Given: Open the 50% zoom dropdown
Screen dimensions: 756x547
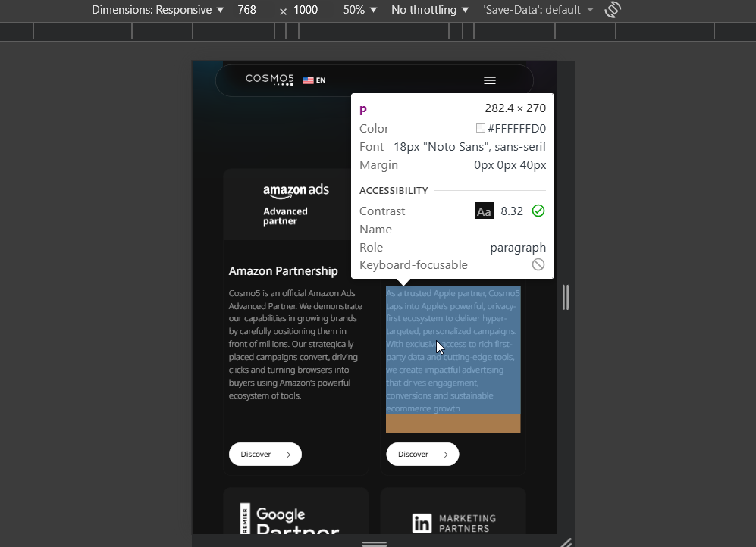Looking at the screenshot, I should (x=359, y=10).
